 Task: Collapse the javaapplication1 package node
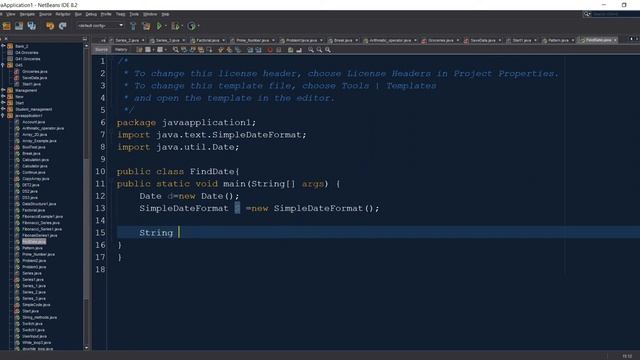(3, 116)
